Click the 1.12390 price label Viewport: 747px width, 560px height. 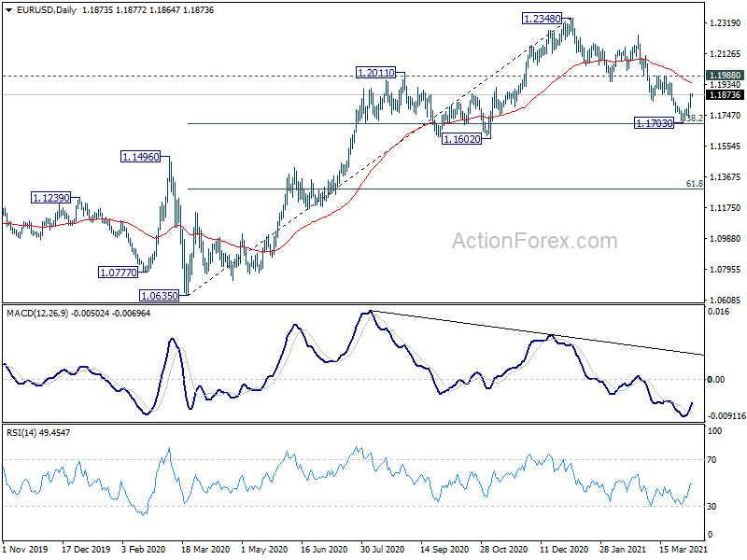[x=51, y=198]
